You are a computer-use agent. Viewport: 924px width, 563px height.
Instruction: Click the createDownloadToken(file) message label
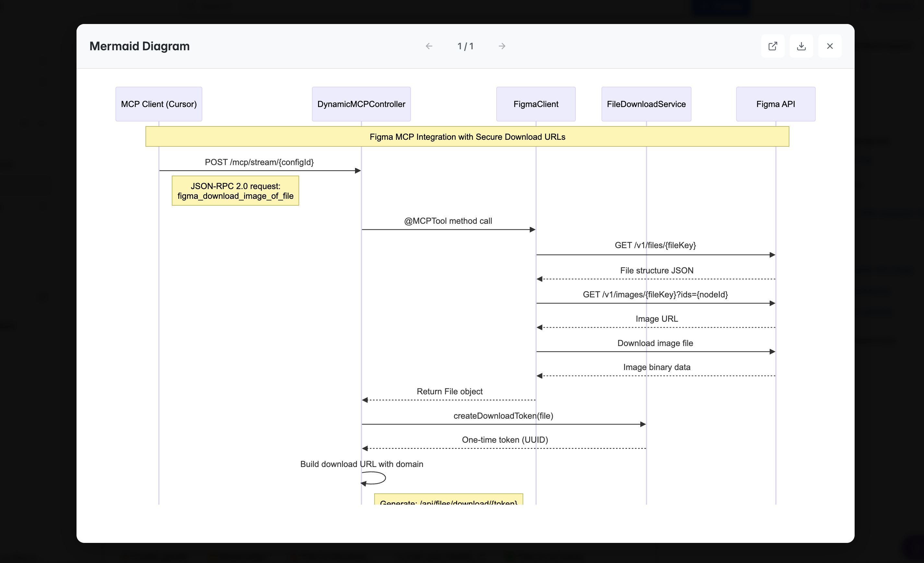coord(503,415)
